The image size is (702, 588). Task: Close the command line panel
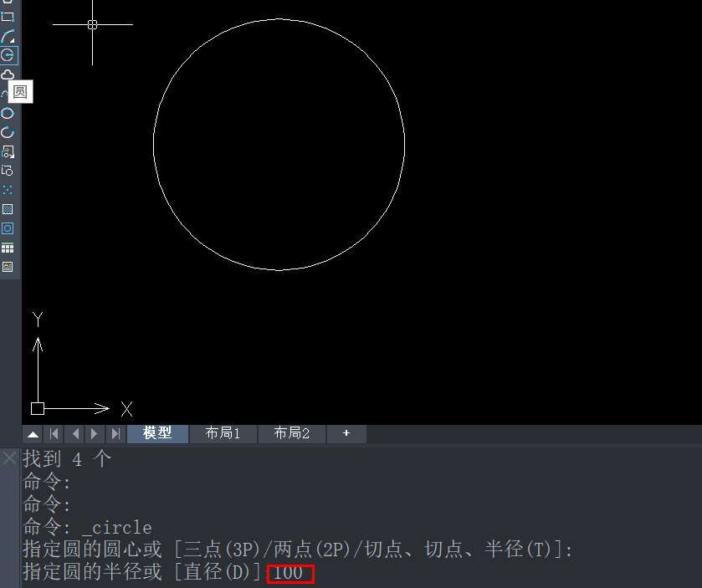pyautogui.click(x=9, y=458)
